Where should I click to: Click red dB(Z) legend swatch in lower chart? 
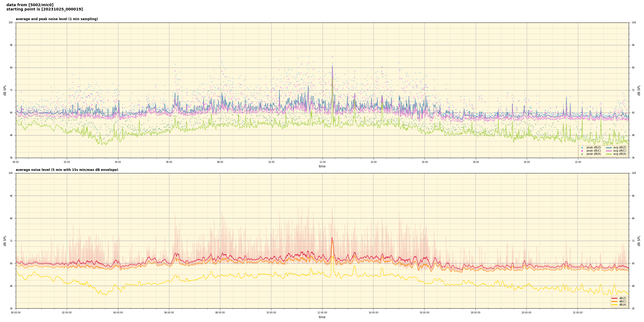614,298
